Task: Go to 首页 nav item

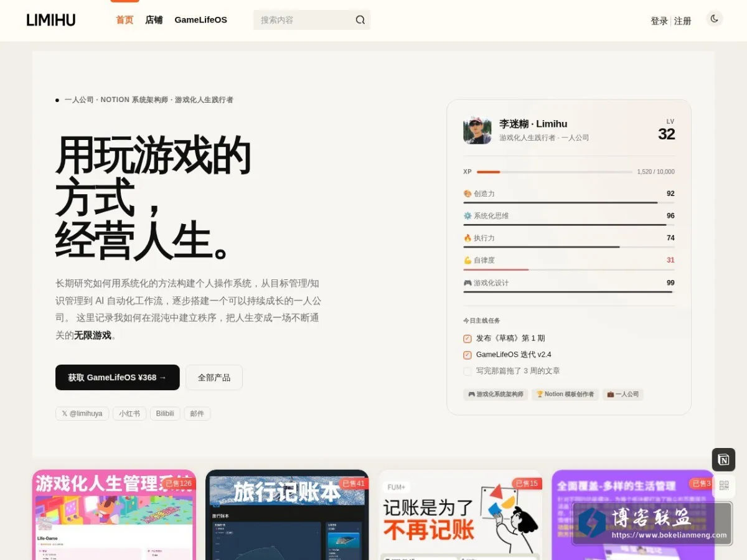Action: tap(125, 20)
